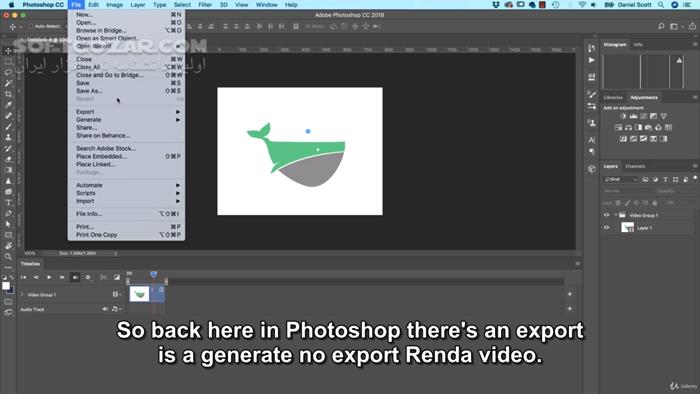Image resolution: width=700 pixels, height=394 pixels.
Task: Expand the Scripts submenu
Action: coord(126,193)
